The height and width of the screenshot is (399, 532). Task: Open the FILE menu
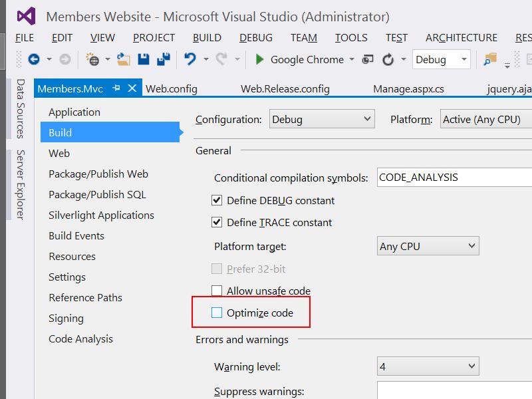tap(25, 38)
